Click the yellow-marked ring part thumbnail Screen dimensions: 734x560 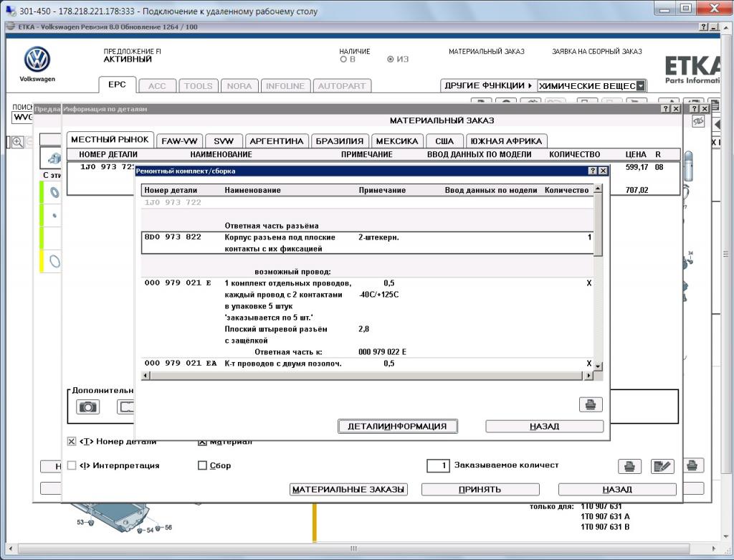coord(54,261)
